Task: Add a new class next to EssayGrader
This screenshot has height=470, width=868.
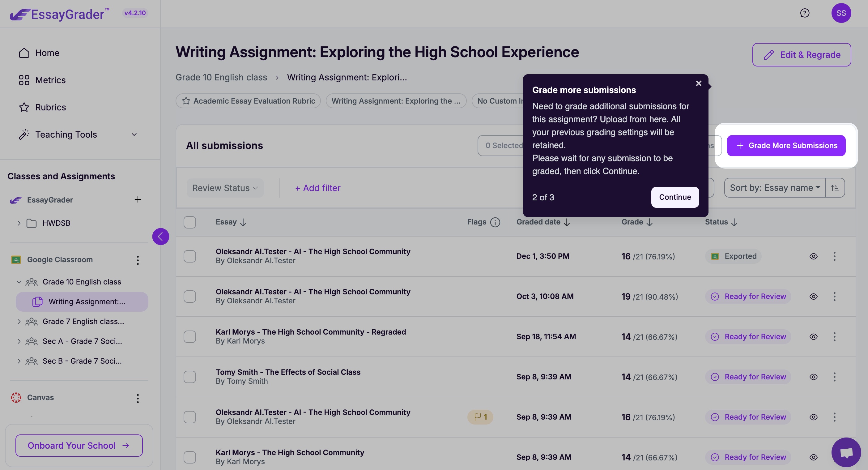Action: 138,200
